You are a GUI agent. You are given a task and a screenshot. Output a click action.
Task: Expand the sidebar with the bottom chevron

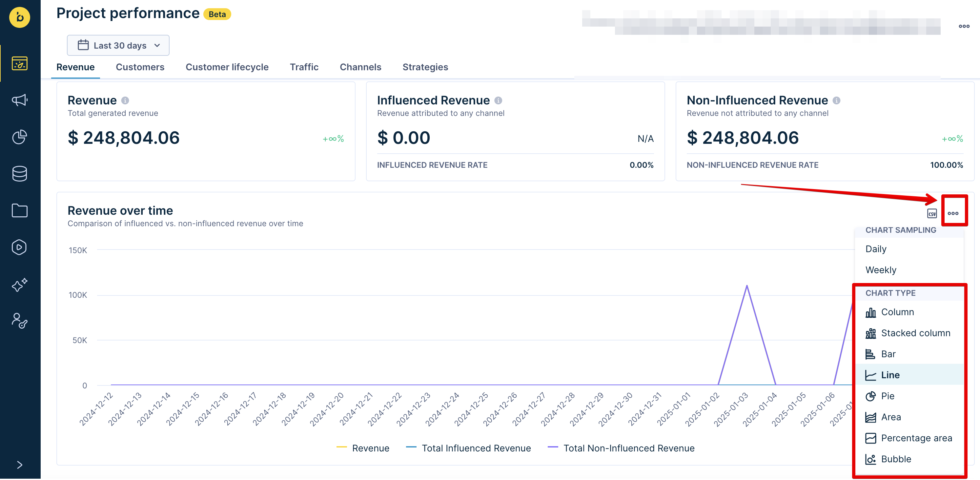point(20,466)
